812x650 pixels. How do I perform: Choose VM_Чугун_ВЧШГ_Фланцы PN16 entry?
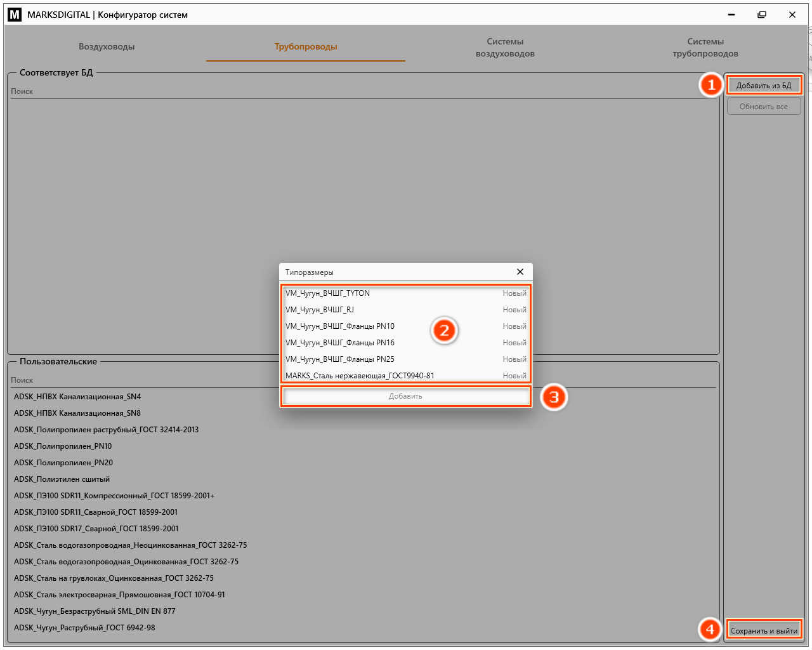(x=405, y=343)
